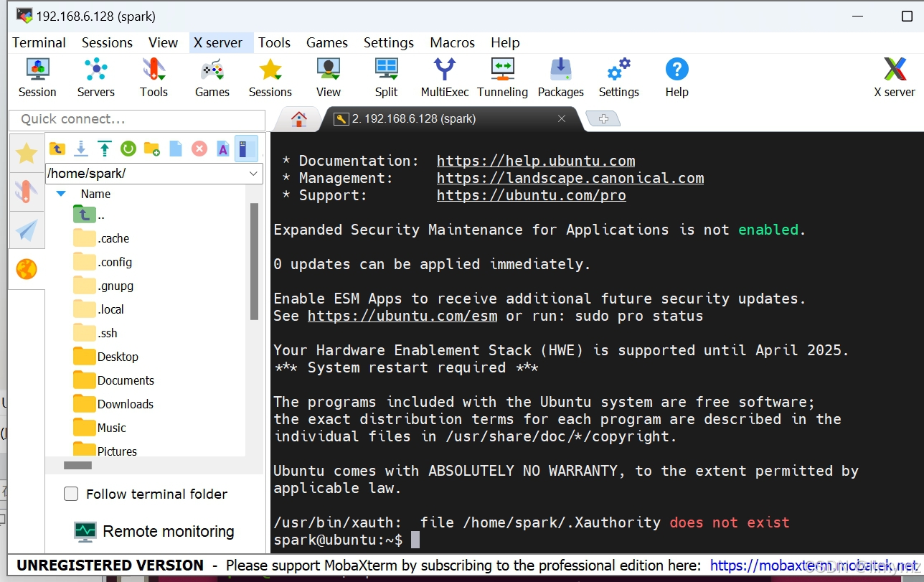Create a new file via blank page icon

(176, 149)
